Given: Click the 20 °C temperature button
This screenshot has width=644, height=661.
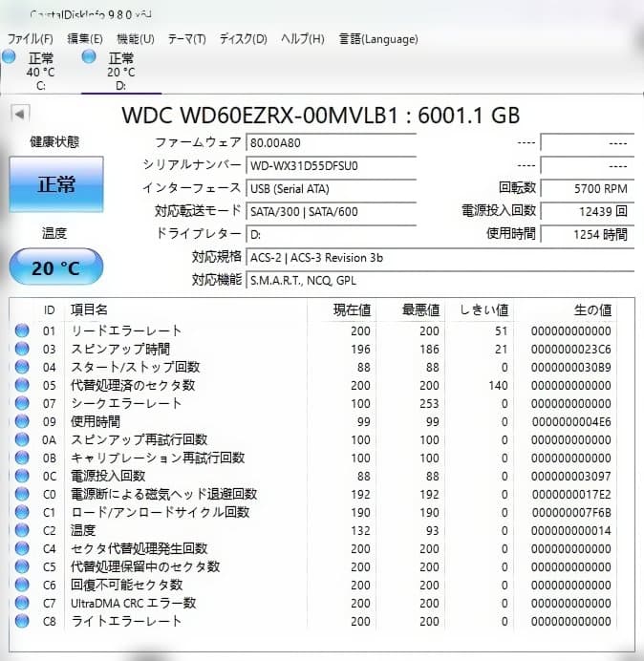Looking at the screenshot, I should (x=56, y=267).
